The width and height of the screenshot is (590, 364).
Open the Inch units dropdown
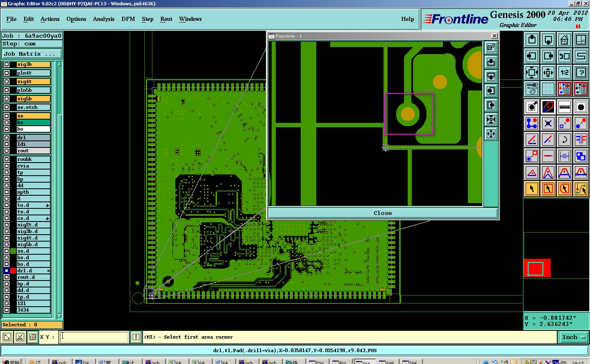click(x=574, y=337)
